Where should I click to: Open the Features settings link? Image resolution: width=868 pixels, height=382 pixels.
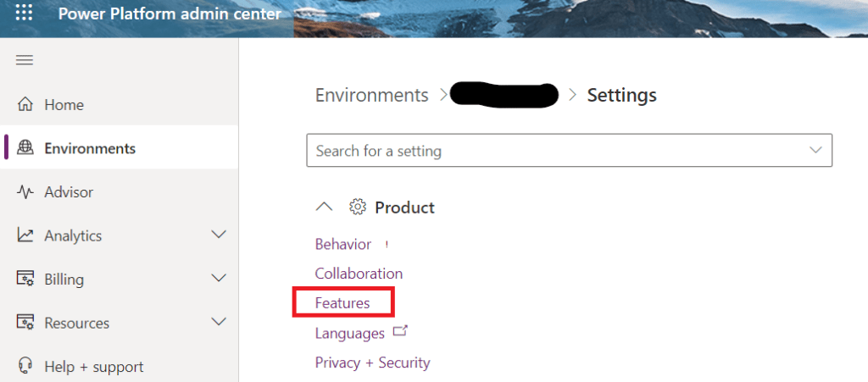point(342,302)
